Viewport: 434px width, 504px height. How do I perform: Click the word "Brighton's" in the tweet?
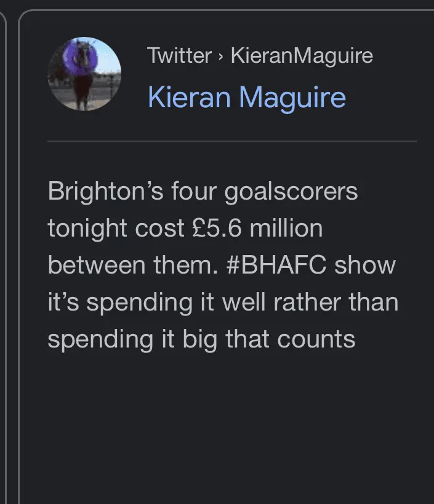coord(104,192)
